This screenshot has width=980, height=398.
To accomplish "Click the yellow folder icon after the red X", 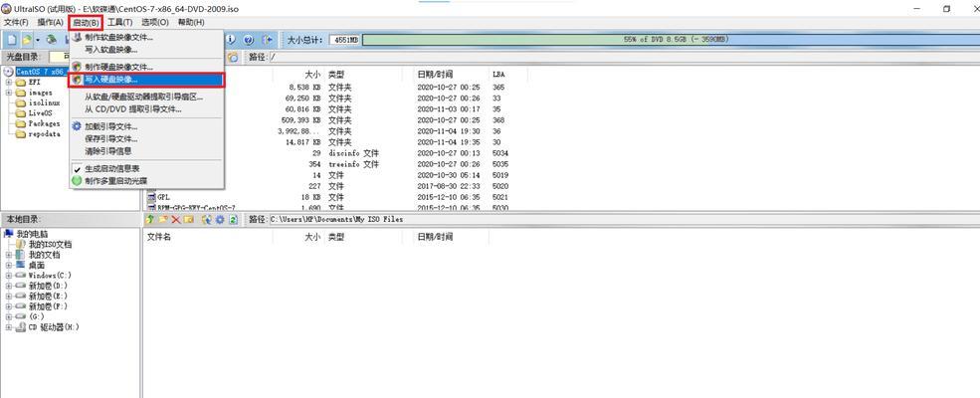I will pyautogui.click(x=188, y=219).
